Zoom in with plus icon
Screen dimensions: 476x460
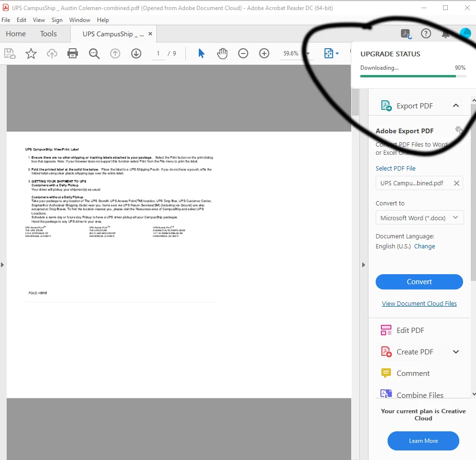[x=264, y=53]
